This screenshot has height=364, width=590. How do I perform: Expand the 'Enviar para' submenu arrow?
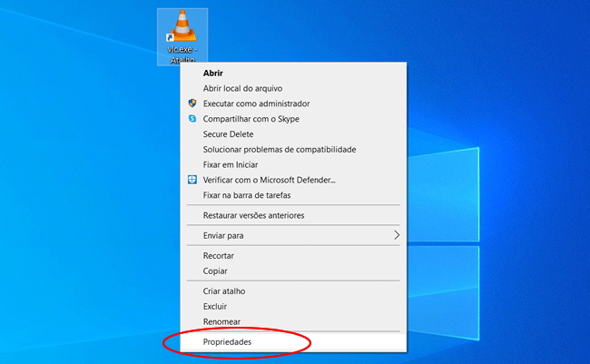[x=396, y=235]
